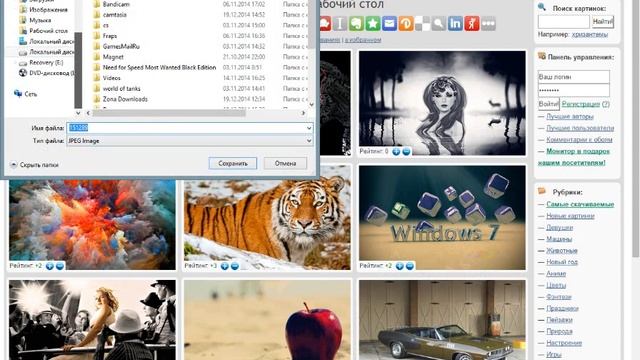640x360 pixels.
Task: Open Комментарии к обоям link
Action: pyautogui.click(x=579, y=140)
